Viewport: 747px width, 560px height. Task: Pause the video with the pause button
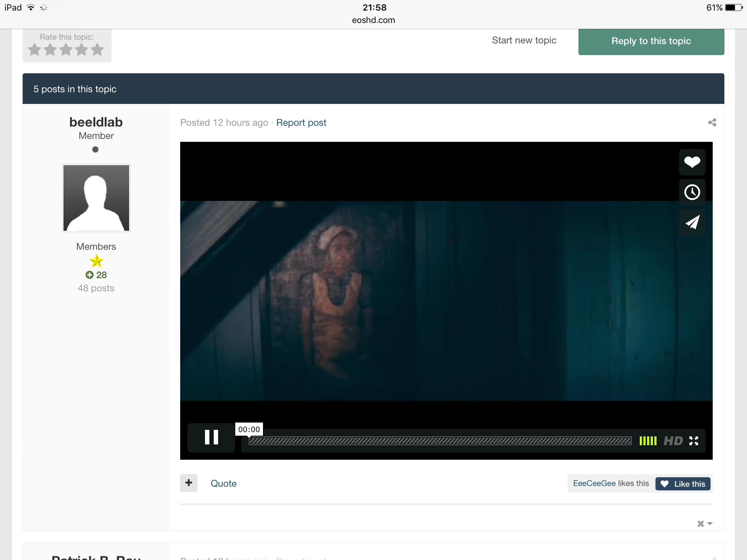pos(211,437)
